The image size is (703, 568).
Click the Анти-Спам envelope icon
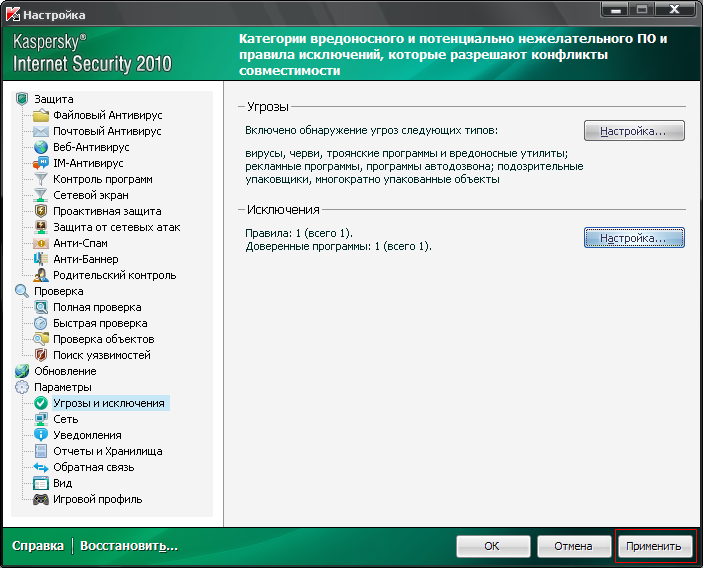(x=41, y=243)
